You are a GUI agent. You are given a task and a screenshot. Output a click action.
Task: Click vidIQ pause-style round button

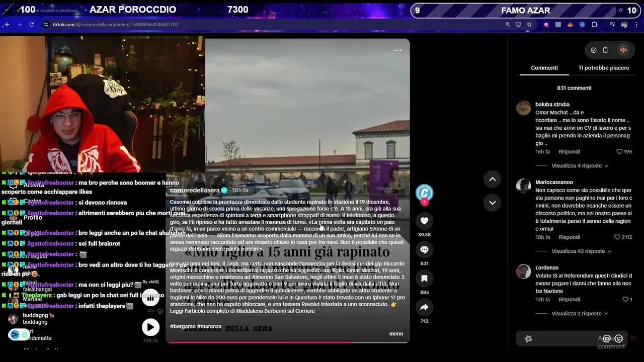coord(150,297)
